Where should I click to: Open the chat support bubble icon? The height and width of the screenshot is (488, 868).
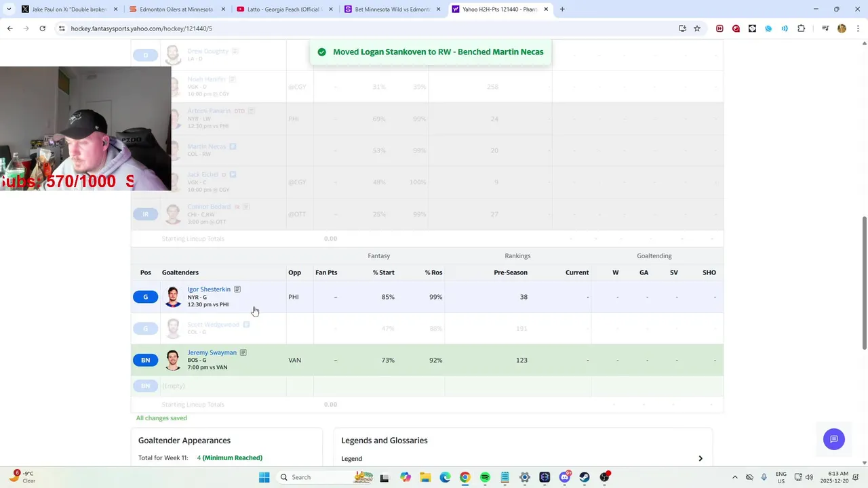pos(834,439)
